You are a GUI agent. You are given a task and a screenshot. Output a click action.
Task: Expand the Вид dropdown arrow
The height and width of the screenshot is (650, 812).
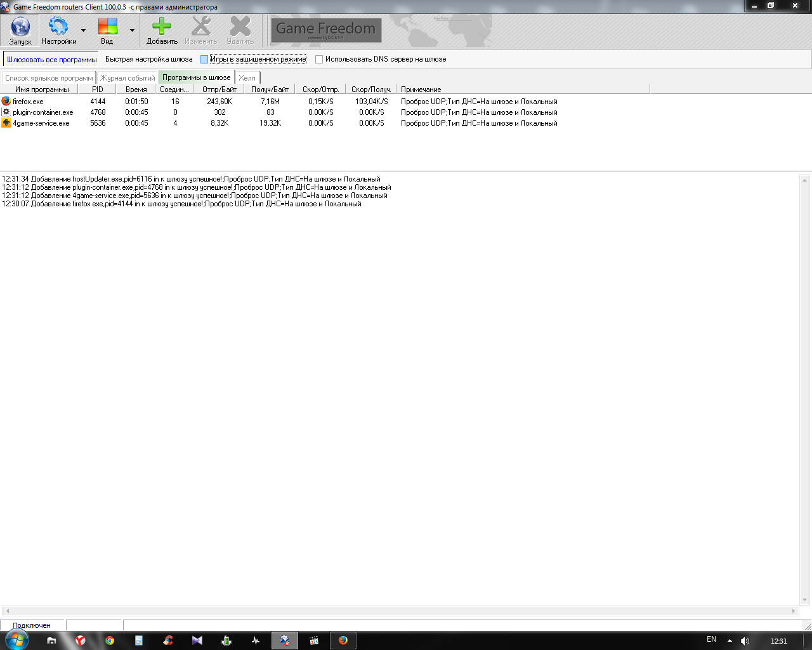click(x=132, y=30)
